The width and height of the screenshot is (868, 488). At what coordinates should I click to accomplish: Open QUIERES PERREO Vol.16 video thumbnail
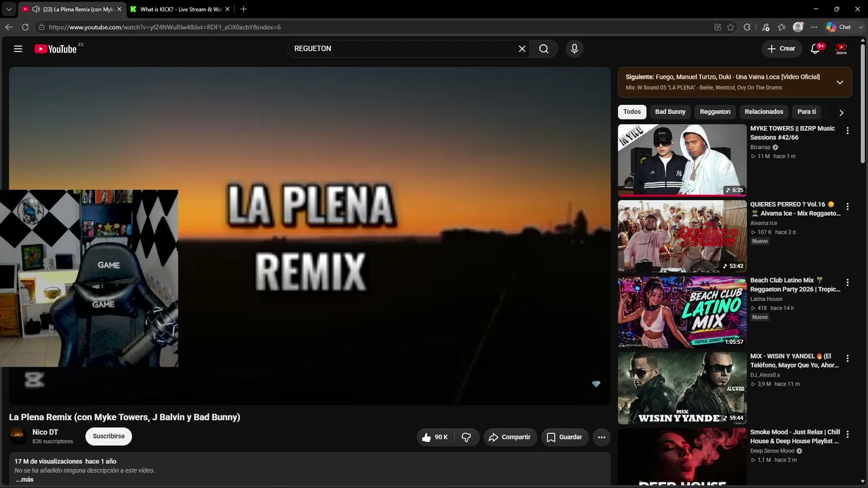click(x=682, y=236)
